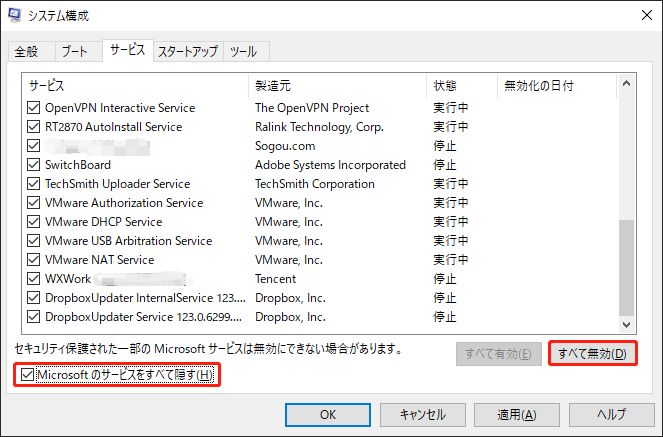
Task: Confirm with the OK button
Action: point(328,415)
